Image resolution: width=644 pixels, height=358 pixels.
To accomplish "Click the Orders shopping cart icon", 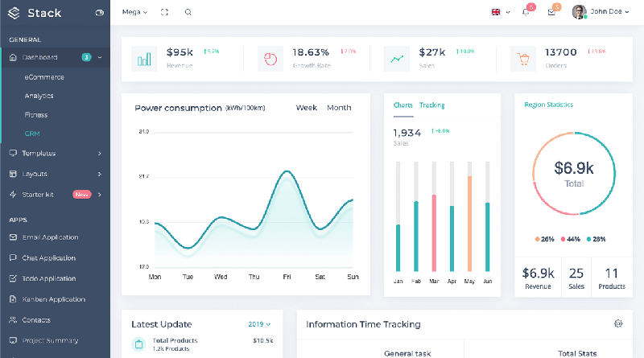I will [x=523, y=59].
